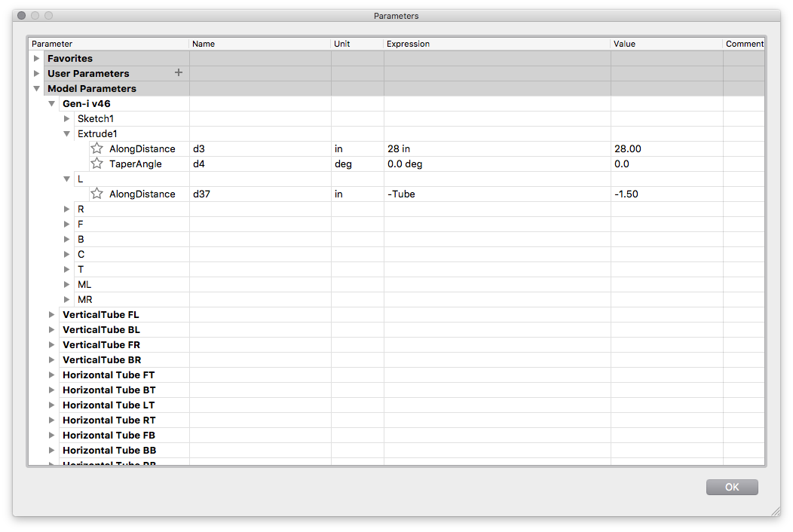Expand the Favorites group
This screenshot has height=532, width=793.
[36, 58]
